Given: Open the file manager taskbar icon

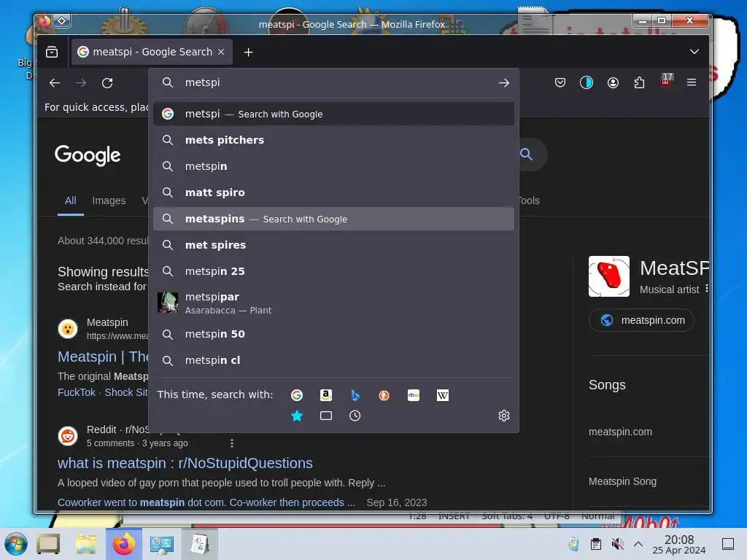Looking at the screenshot, I should (86, 544).
